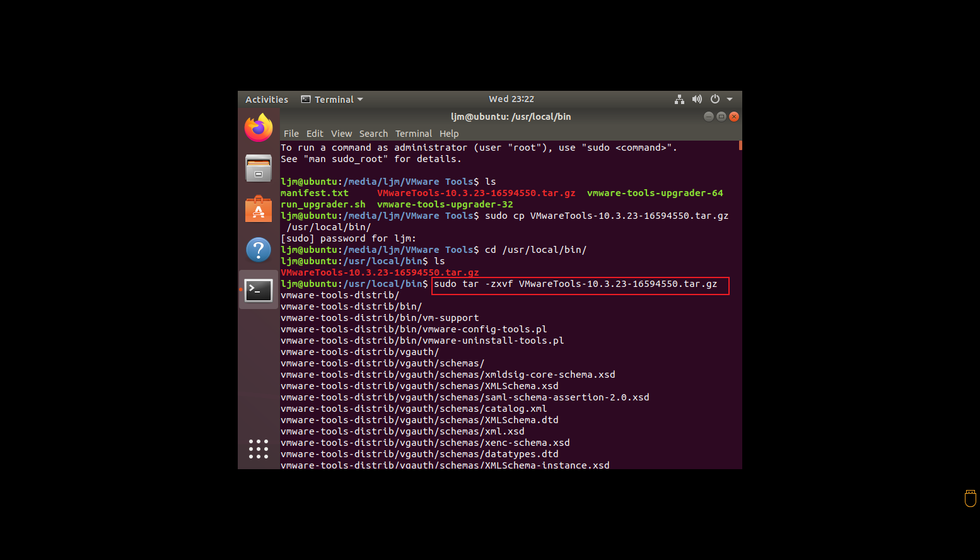
Task: Launch Ubuntu Software from the dock
Action: (259, 209)
